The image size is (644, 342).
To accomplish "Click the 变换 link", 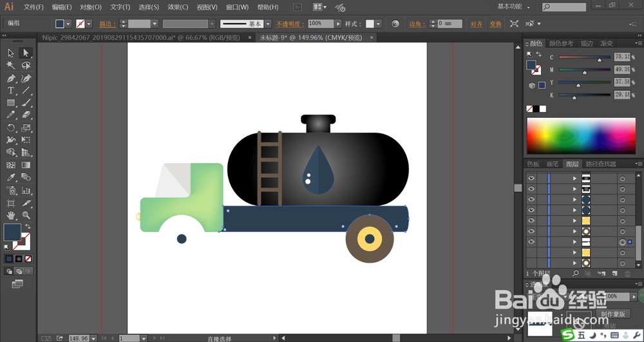I will pos(495,24).
